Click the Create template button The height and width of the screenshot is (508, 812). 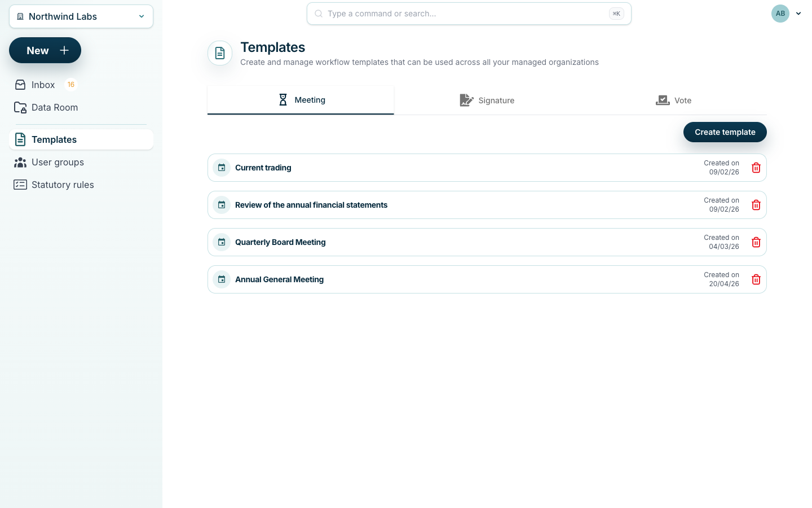click(725, 132)
